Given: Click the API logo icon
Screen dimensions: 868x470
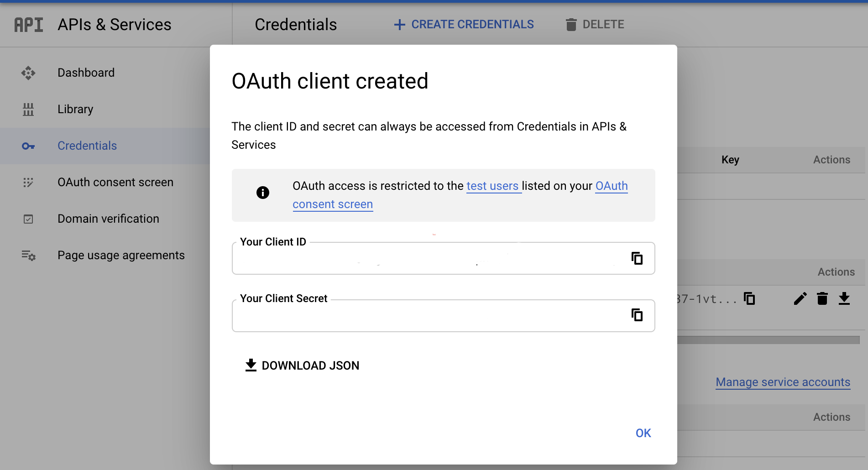Looking at the screenshot, I should pos(29,25).
